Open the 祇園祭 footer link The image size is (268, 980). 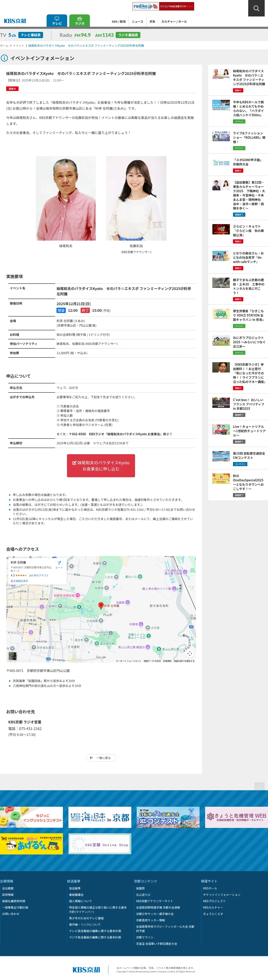coord(140,888)
